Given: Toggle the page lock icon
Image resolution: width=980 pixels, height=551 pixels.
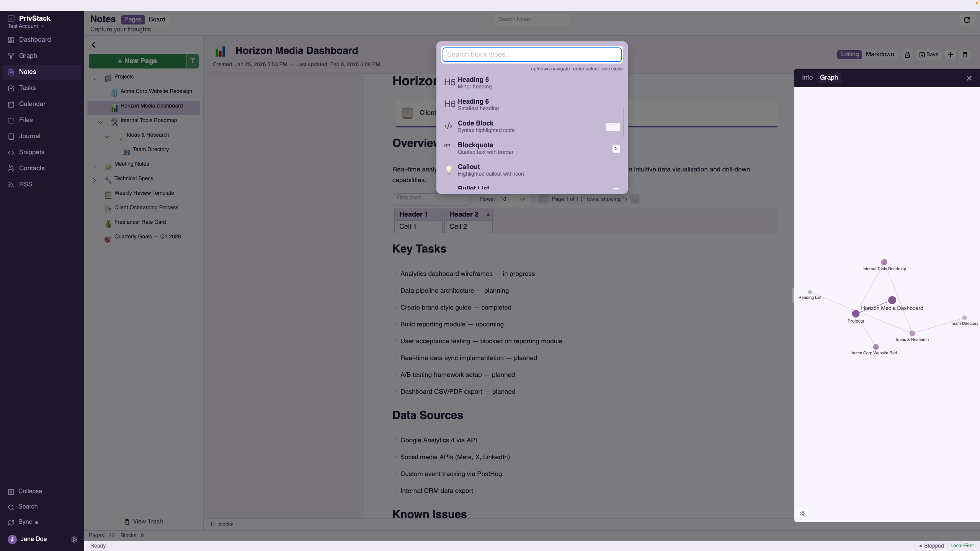Looking at the screenshot, I should tap(907, 54).
